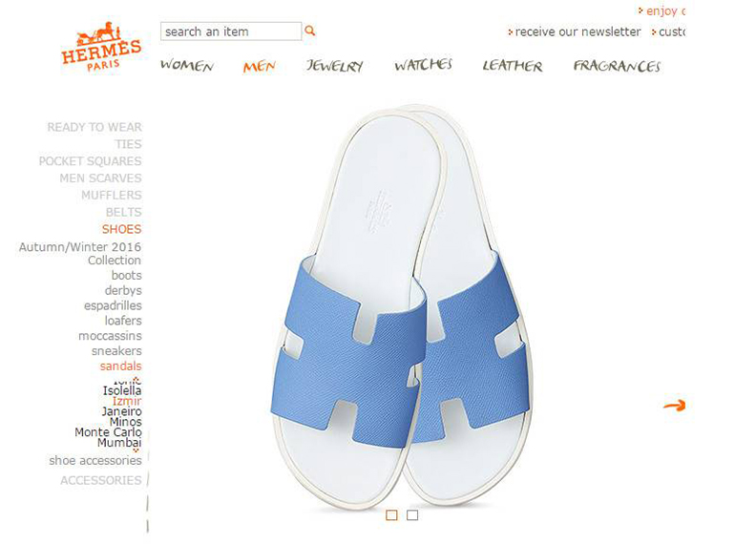Click the Hermès Paris carriage logo

[101, 47]
